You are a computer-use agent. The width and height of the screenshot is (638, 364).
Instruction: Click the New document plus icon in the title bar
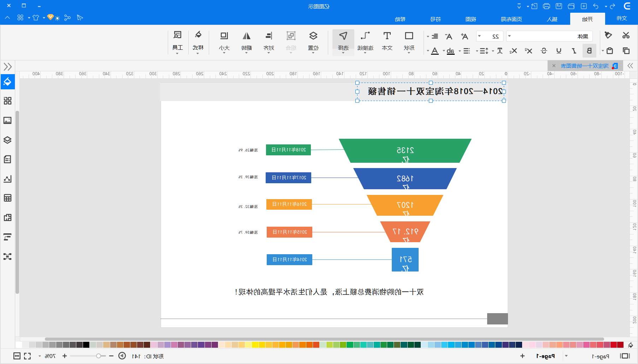(584, 6)
